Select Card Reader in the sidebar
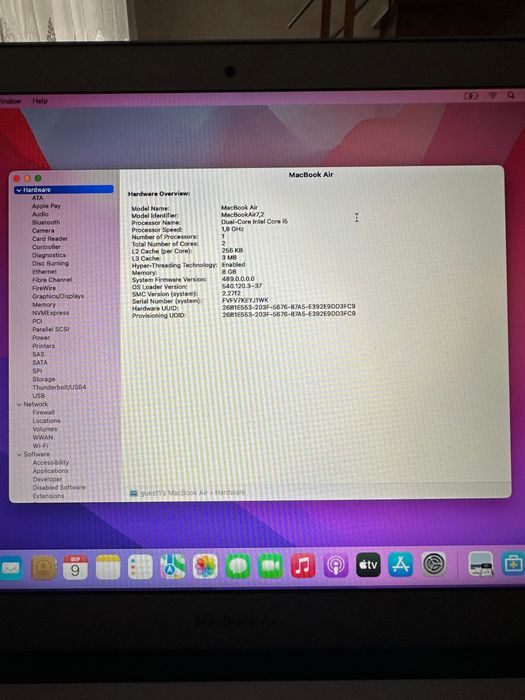Screen dimensions: 525x700 [50, 238]
